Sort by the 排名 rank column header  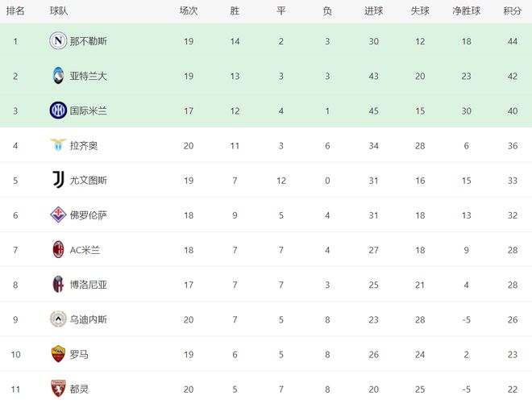pos(15,11)
